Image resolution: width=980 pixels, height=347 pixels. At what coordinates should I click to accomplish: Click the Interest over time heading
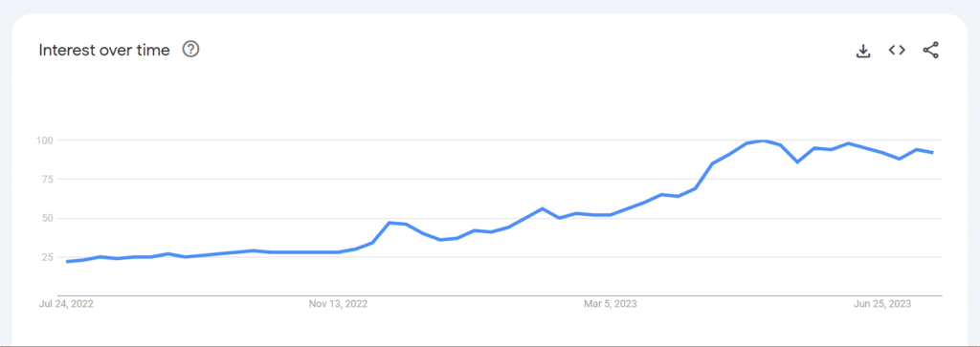pyautogui.click(x=104, y=50)
